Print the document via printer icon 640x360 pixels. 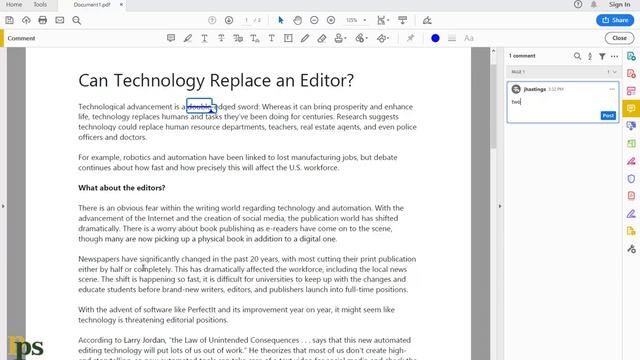[x=42, y=20]
